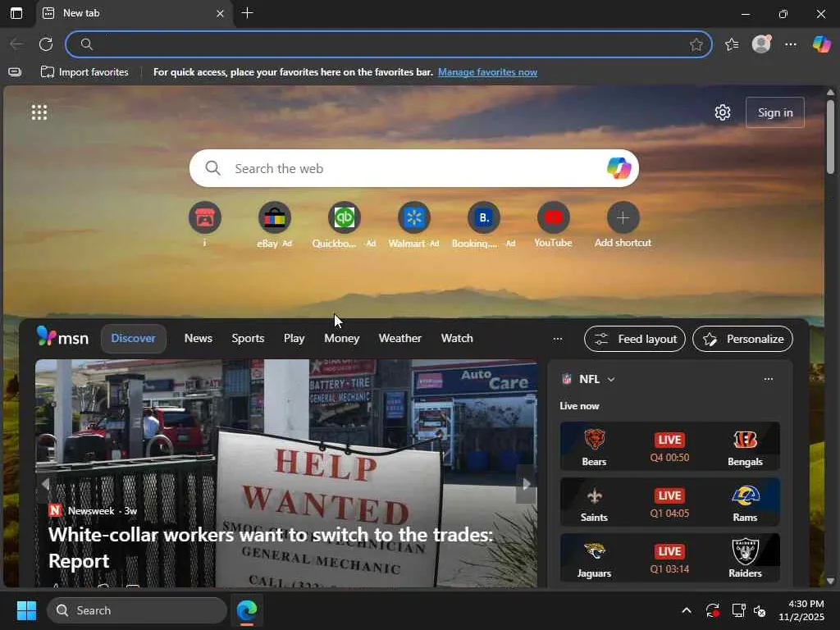Click the Newsweek source label

[x=90, y=510]
